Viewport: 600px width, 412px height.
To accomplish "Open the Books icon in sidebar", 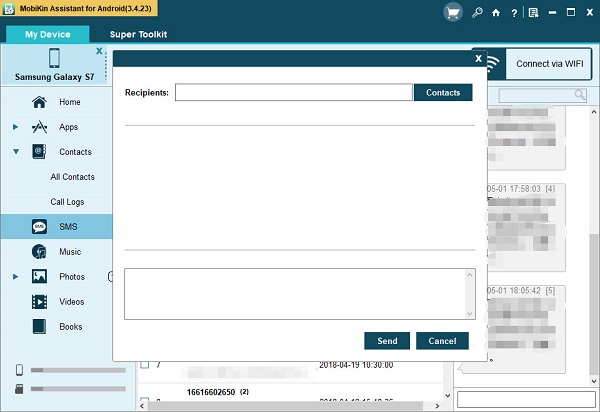I will pyautogui.click(x=39, y=326).
